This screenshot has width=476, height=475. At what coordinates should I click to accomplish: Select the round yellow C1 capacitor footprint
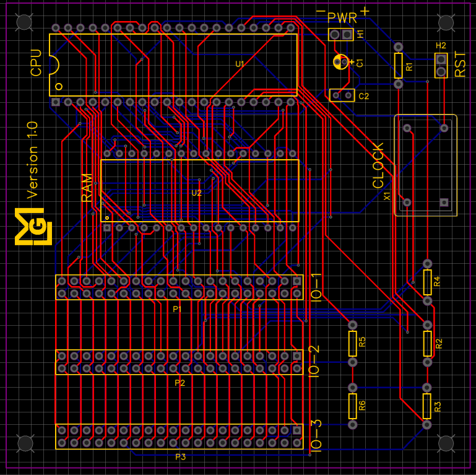click(340, 62)
